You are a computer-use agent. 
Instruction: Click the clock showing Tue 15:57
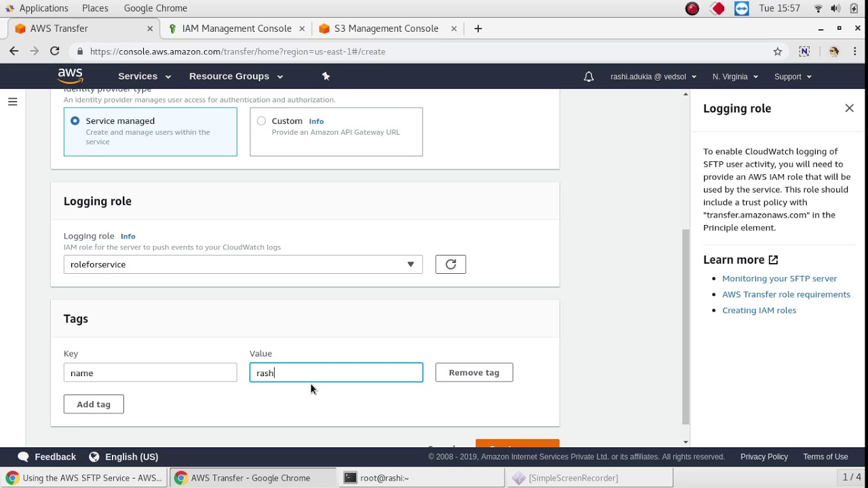coord(780,8)
